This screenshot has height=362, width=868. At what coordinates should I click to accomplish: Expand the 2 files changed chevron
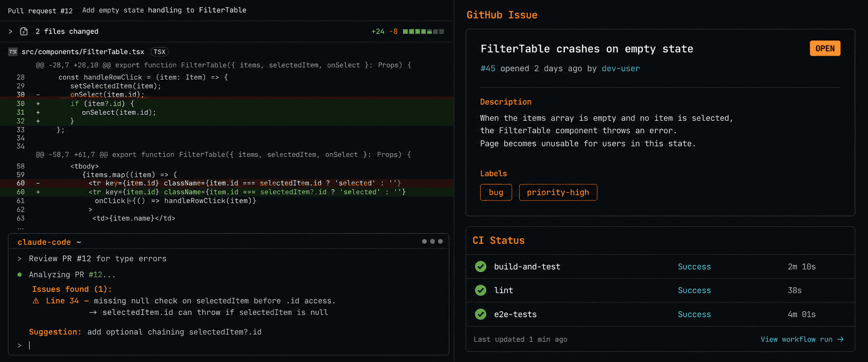coord(10,31)
